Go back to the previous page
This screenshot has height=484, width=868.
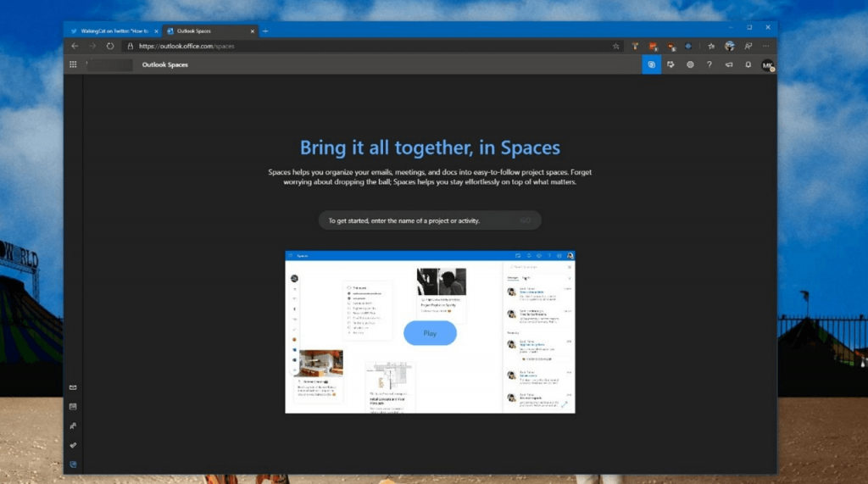click(75, 46)
